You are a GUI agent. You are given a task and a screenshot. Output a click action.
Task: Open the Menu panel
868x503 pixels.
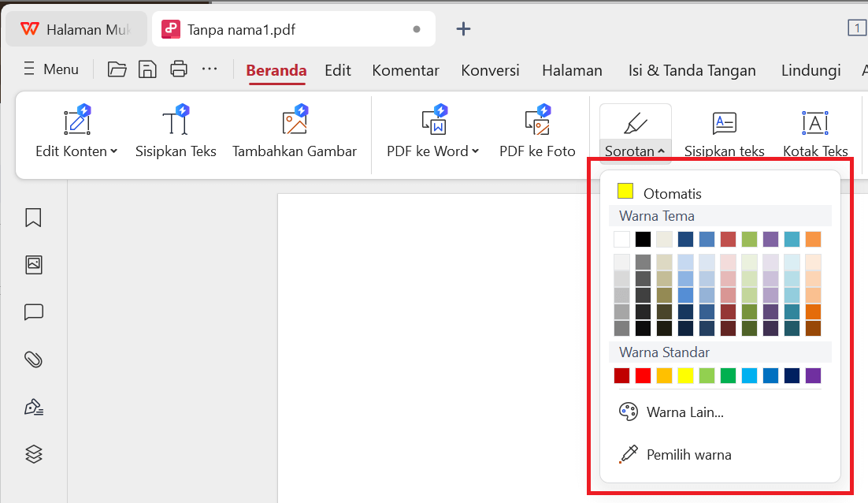(x=50, y=69)
